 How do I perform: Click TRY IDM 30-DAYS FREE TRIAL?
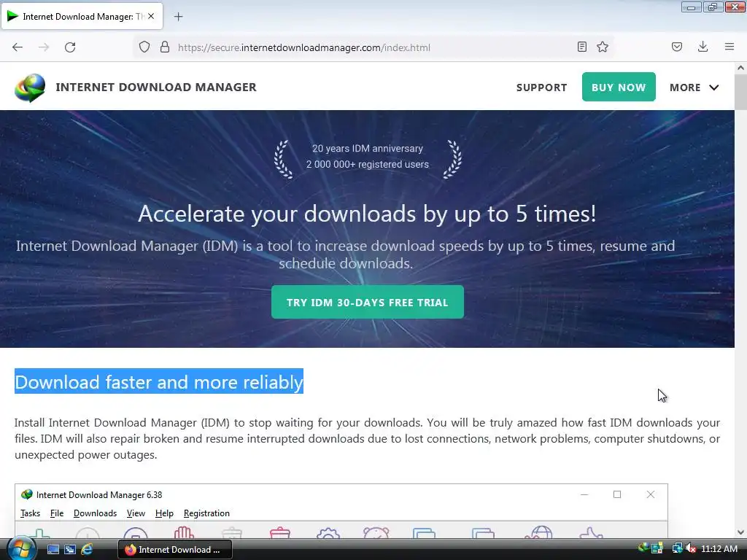(x=368, y=303)
